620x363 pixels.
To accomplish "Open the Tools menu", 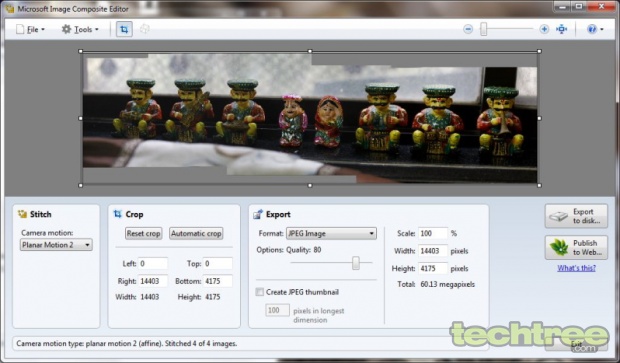I will coord(80,29).
